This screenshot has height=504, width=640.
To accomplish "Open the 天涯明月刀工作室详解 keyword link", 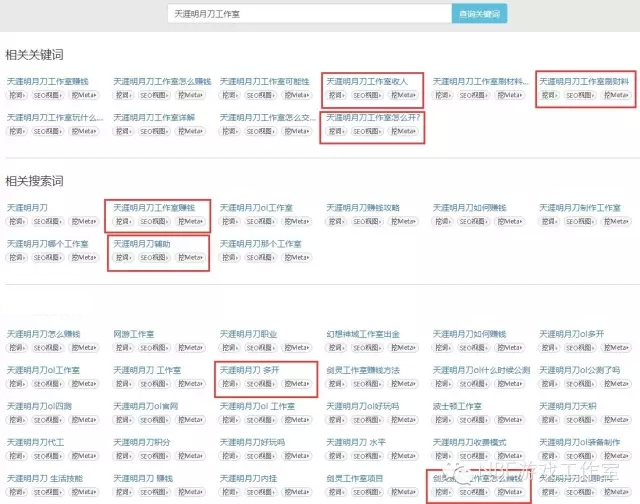I will (153, 117).
